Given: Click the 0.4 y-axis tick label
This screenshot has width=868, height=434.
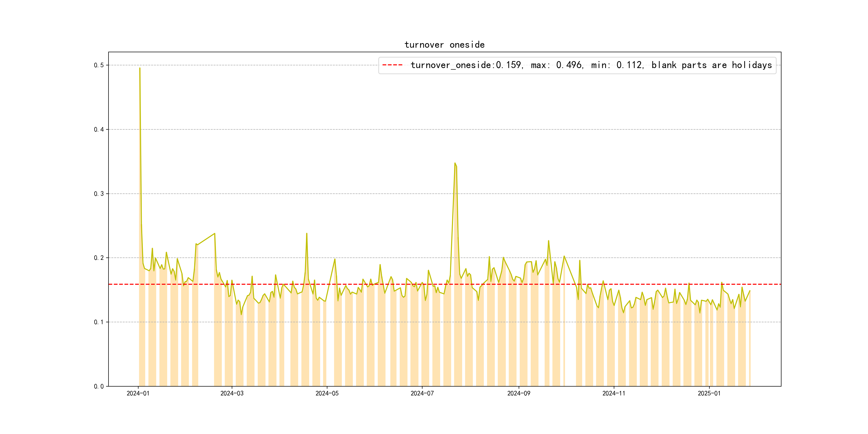Looking at the screenshot, I should click(99, 129).
